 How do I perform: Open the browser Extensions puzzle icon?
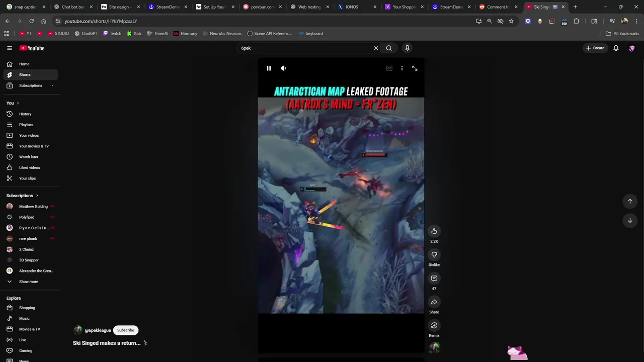(576, 21)
